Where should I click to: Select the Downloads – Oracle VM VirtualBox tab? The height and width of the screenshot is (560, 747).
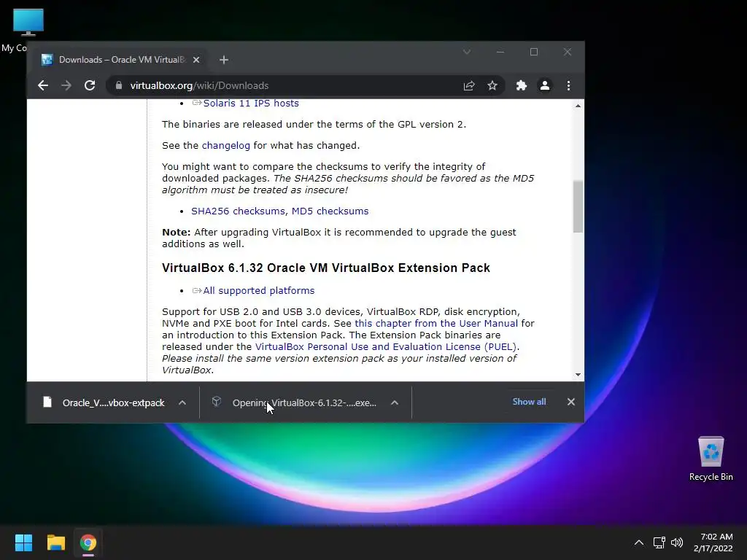[120, 60]
